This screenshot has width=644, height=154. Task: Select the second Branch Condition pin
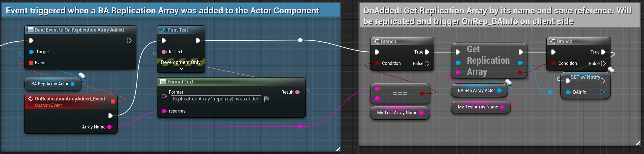(554, 63)
